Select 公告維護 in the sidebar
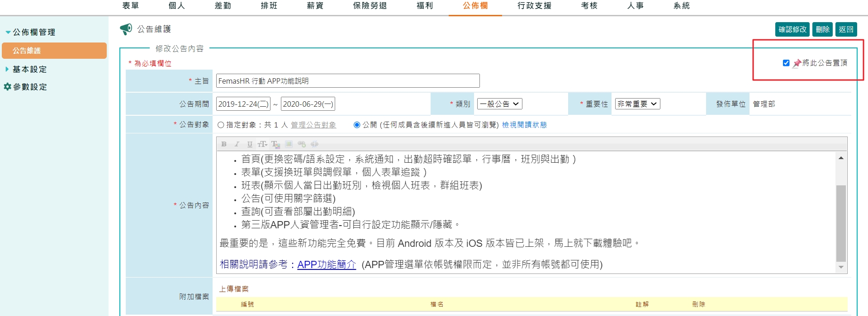Screen dimensions: 868x316 [x=54, y=51]
